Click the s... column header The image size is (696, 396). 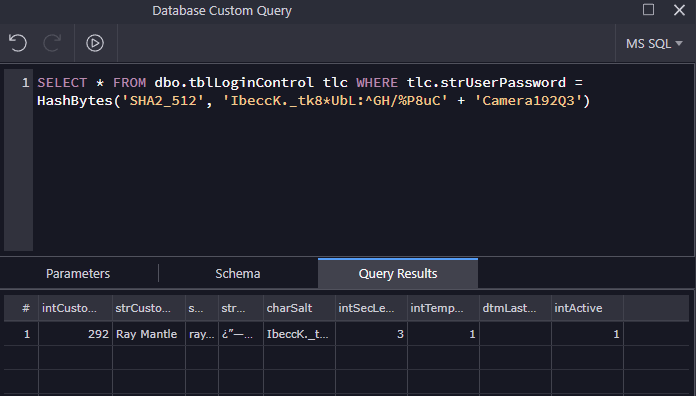202,308
